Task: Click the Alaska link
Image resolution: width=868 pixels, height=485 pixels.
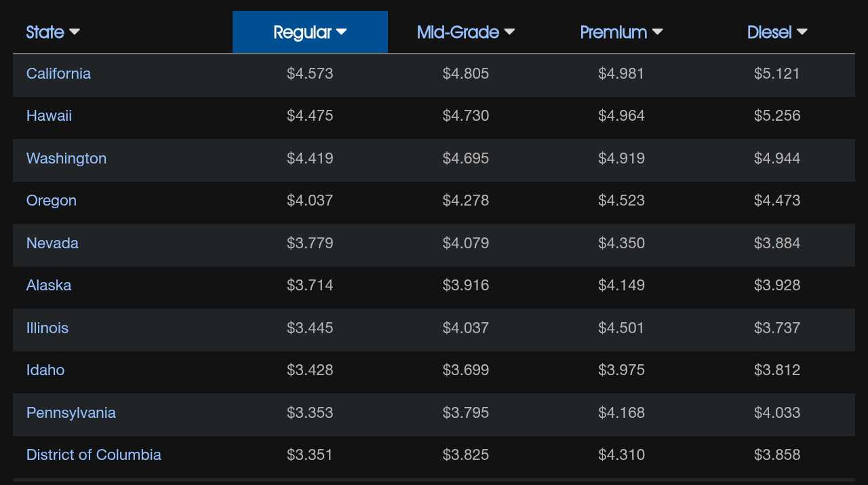Action: pos(49,285)
